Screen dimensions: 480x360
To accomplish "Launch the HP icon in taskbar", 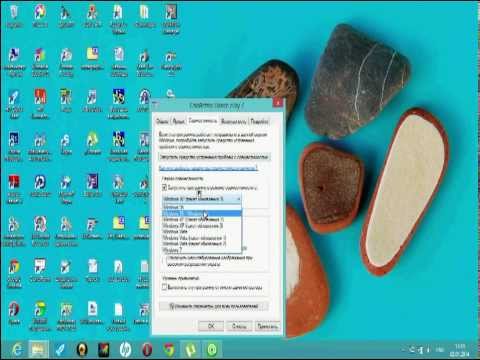I will coord(125,350).
